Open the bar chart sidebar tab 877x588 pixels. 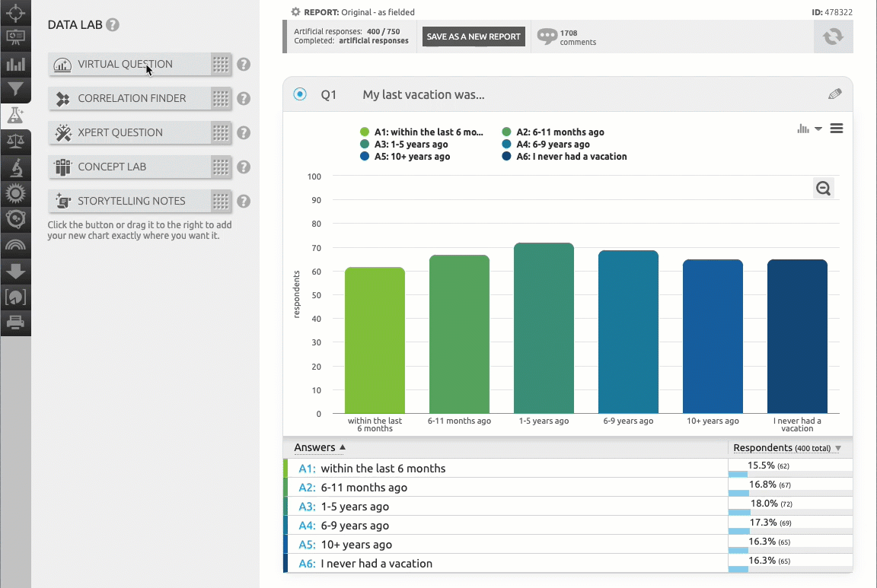pyautogui.click(x=15, y=64)
